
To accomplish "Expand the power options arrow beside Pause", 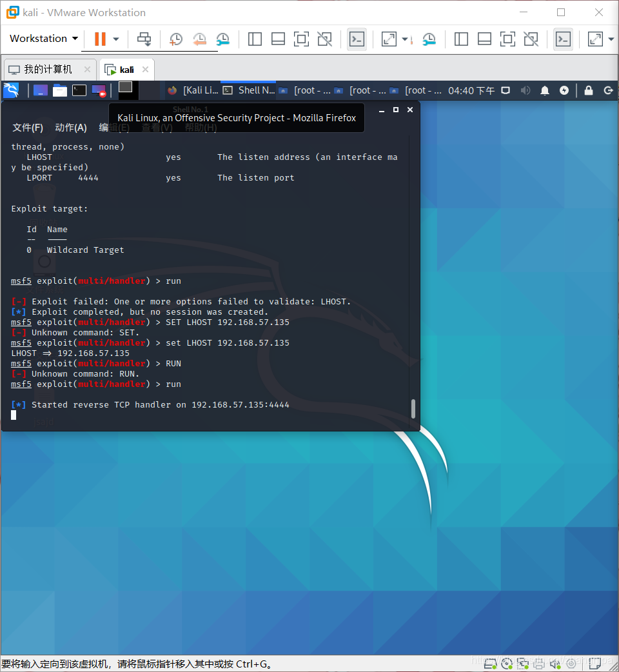I will [x=116, y=39].
